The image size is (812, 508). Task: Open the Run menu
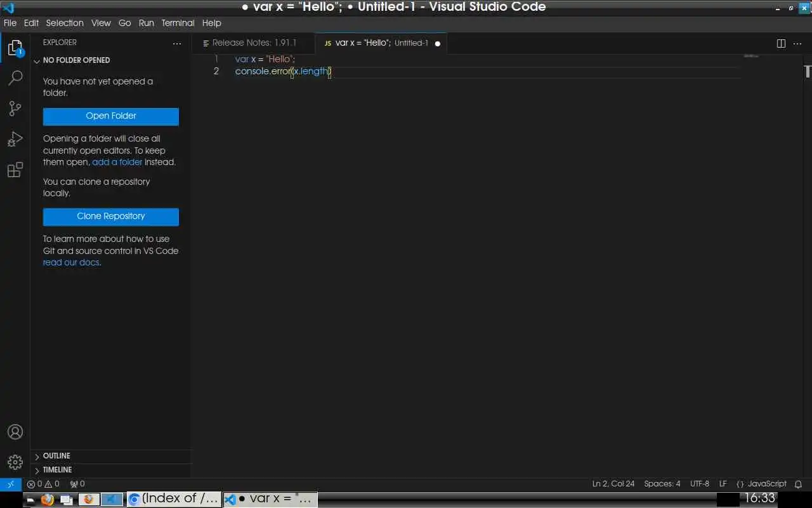point(147,23)
